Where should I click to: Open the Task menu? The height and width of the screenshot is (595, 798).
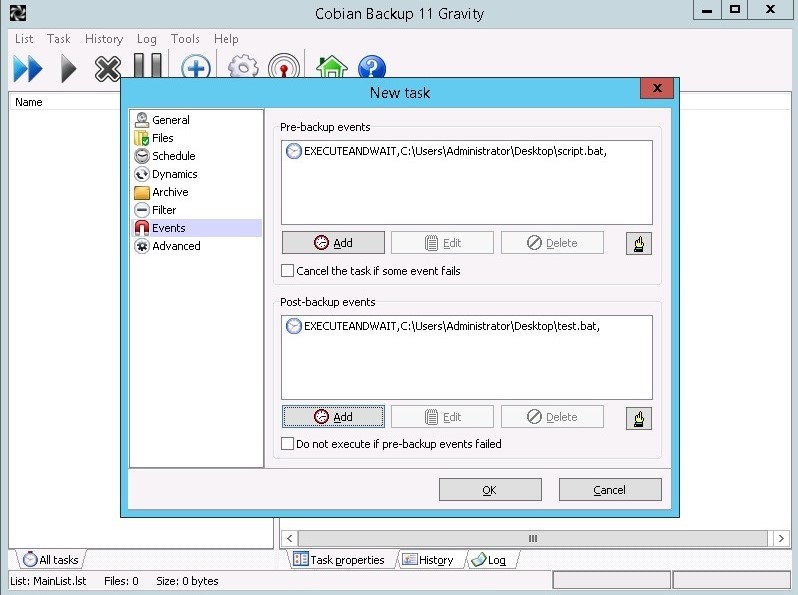click(x=59, y=39)
